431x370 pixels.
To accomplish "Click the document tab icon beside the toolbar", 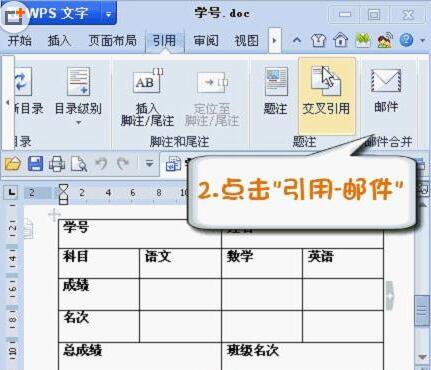I will pyautogui.click(x=173, y=164).
